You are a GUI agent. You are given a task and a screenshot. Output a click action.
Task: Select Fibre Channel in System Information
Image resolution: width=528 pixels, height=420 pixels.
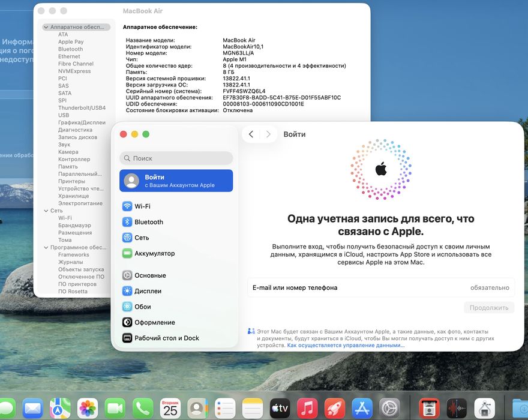pyautogui.click(x=76, y=64)
